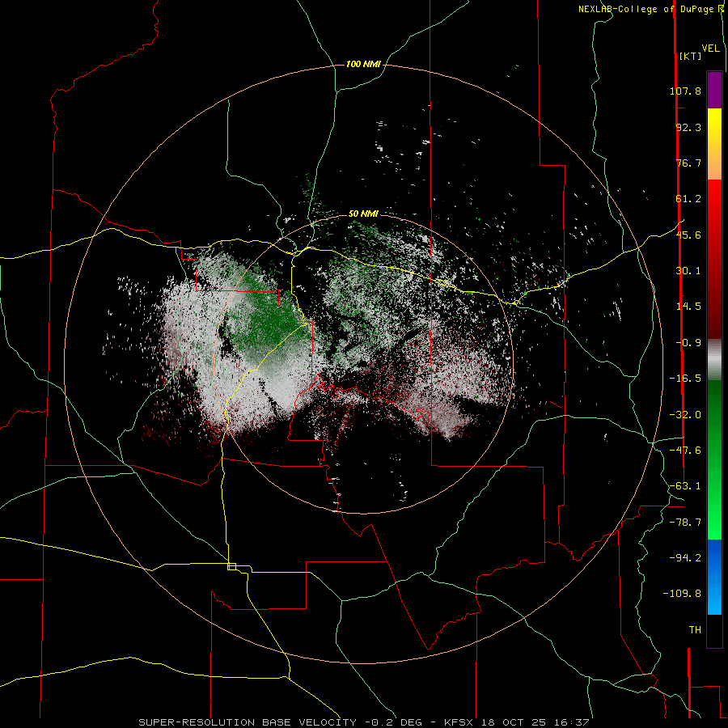Viewport: 728px width, 728px height.
Task: Select the 76.7 velocity legend value
Action: coord(688,163)
